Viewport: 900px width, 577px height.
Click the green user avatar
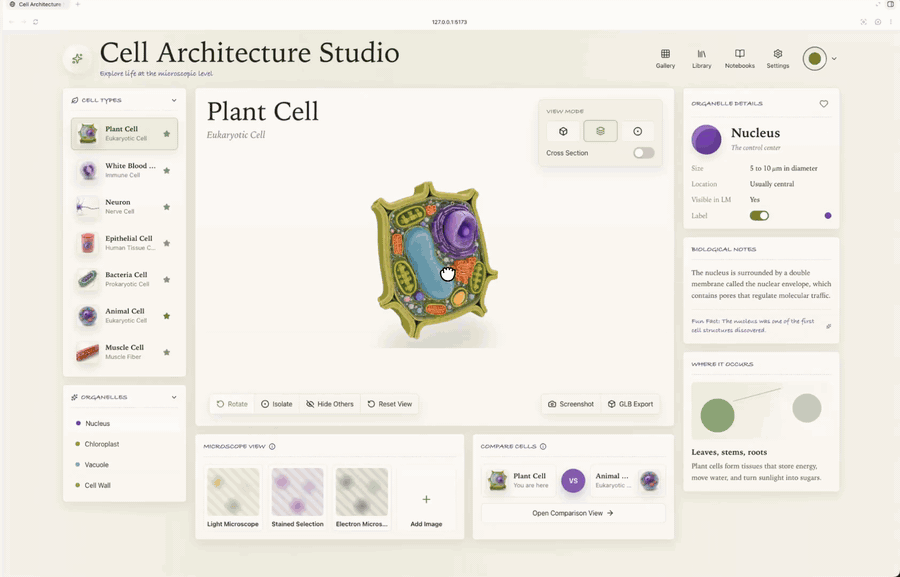coord(814,59)
